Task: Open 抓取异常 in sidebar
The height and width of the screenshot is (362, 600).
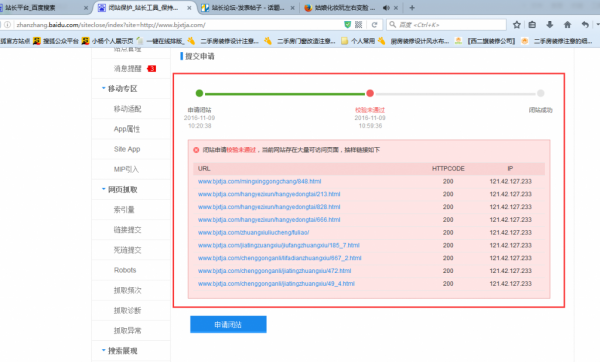Action: click(127, 331)
